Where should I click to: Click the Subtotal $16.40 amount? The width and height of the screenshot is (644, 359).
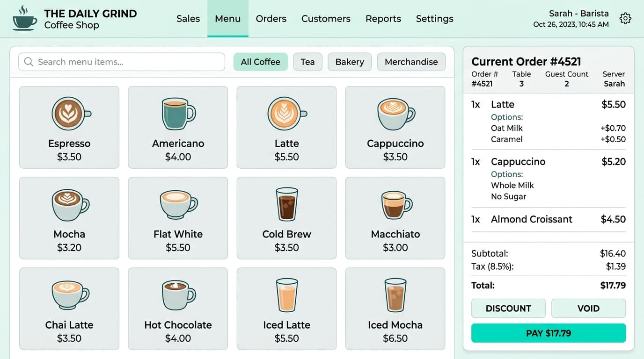613,254
